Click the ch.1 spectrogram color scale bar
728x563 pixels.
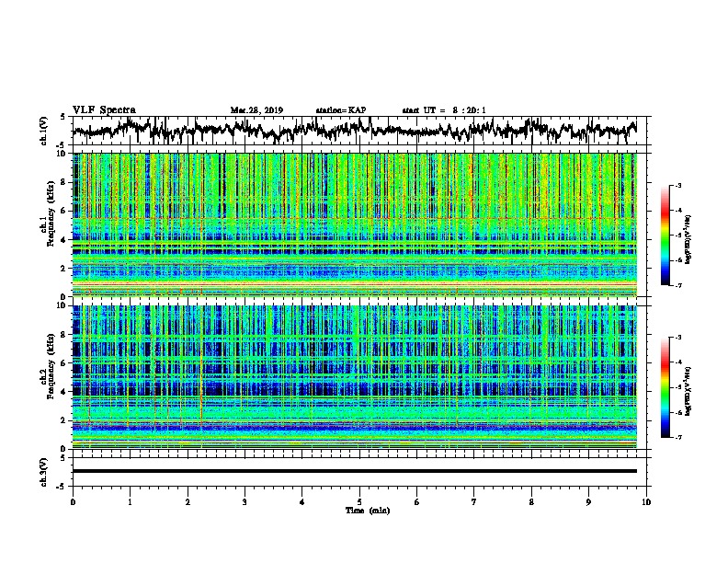(665, 236)
